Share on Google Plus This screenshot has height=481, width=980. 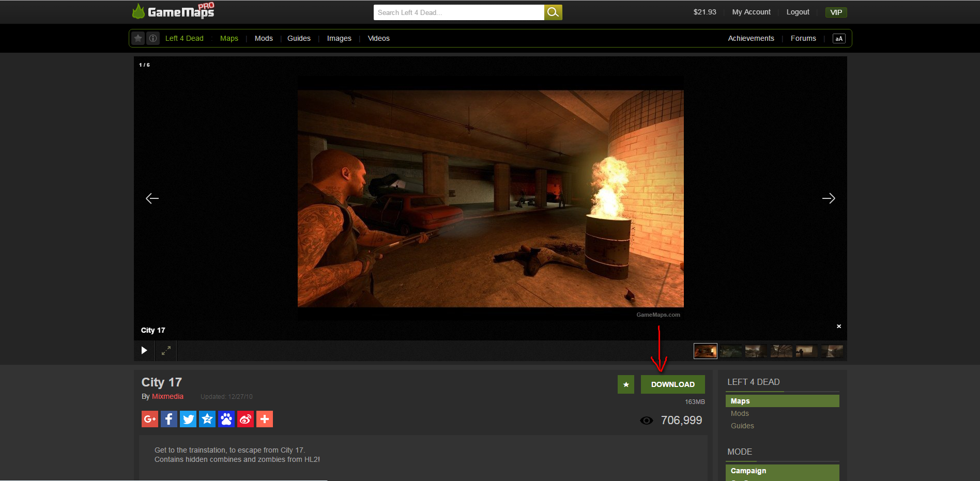tap(150, 419)
